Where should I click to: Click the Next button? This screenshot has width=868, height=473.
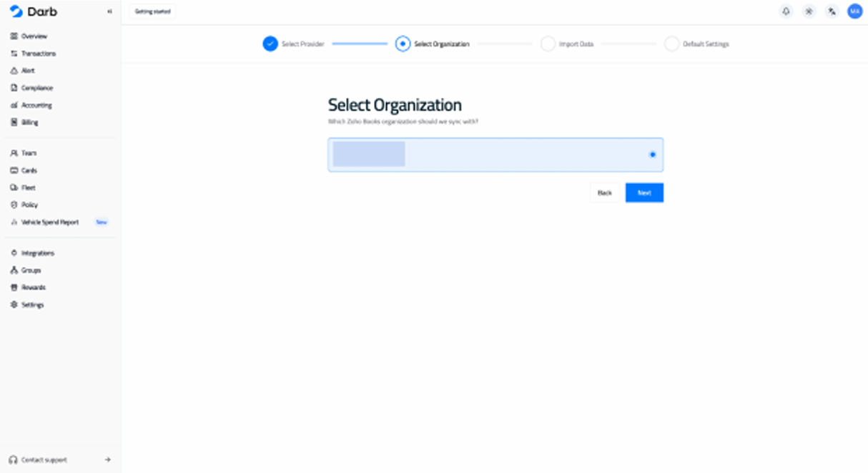(x=644, y=193)
